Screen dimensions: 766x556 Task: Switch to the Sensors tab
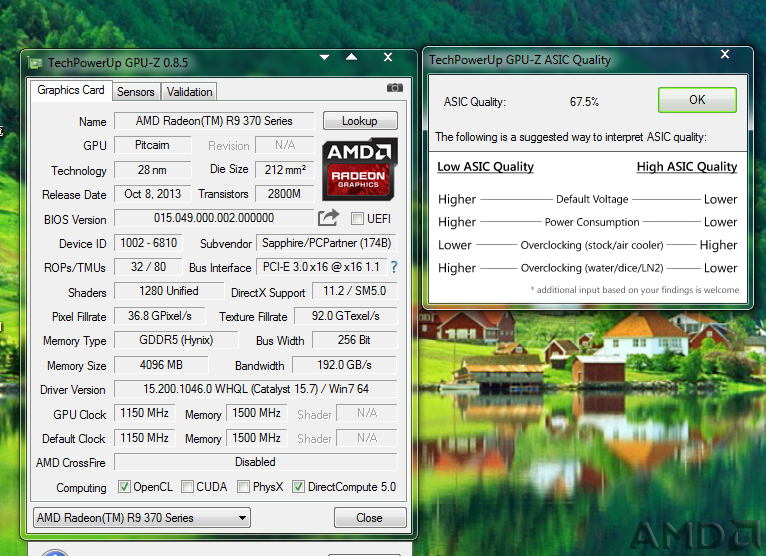[136, 92]
